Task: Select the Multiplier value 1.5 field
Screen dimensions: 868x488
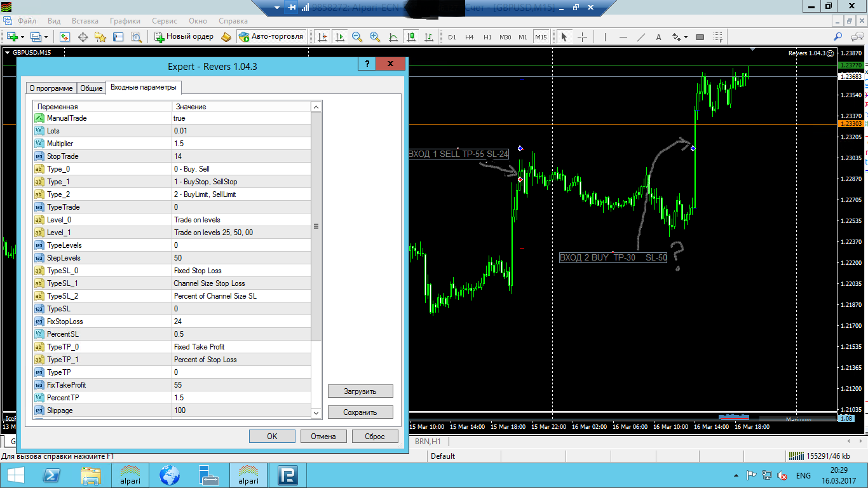Action: click(241, 144)
